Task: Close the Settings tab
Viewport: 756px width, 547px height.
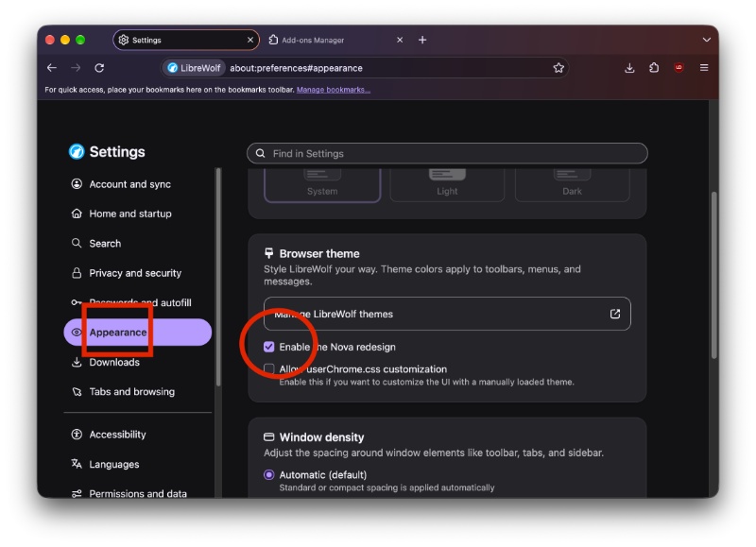Action: 250,40
